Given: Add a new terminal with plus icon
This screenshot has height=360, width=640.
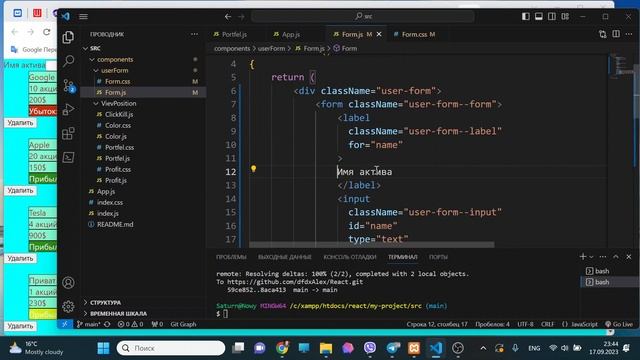Looking at the screenshot, I should [582, 256].
